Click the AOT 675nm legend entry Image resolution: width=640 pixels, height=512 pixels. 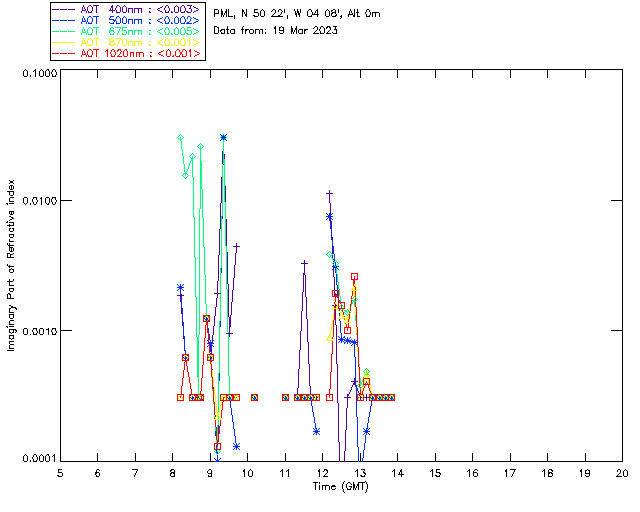[x=127, y=31]
